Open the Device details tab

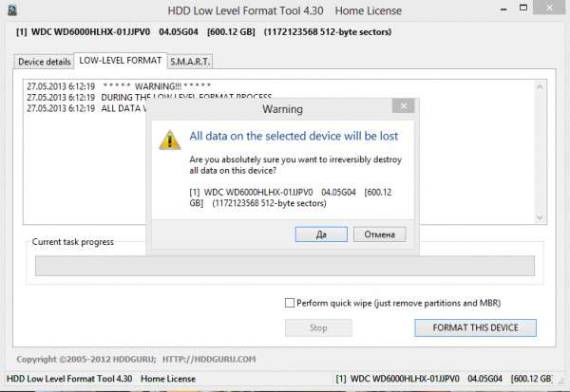tap(44, 62)
